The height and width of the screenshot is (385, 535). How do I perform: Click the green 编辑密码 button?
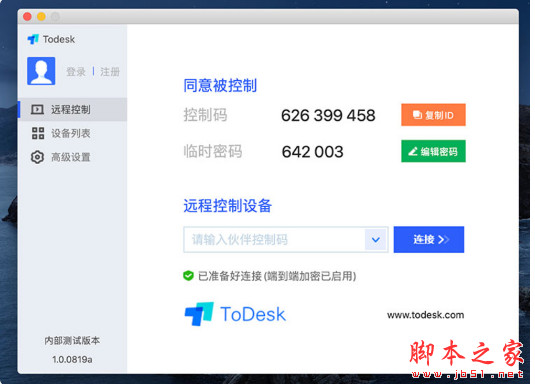coord(433,151)
